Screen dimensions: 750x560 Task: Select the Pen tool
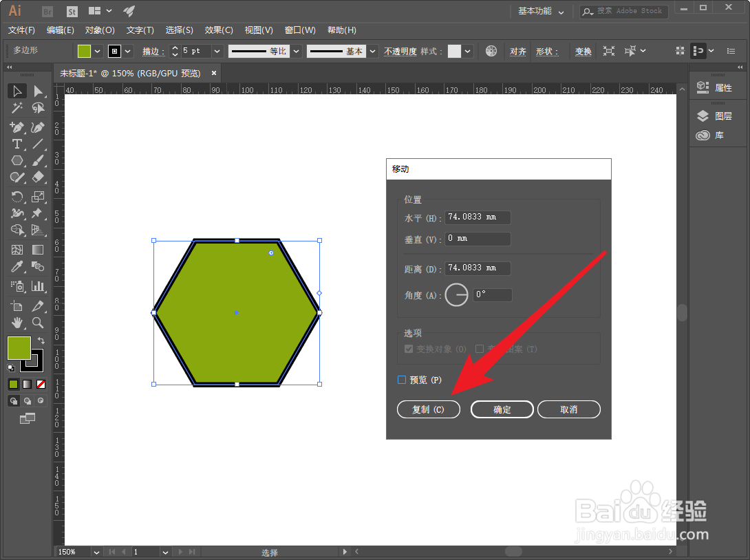(17, 127)
